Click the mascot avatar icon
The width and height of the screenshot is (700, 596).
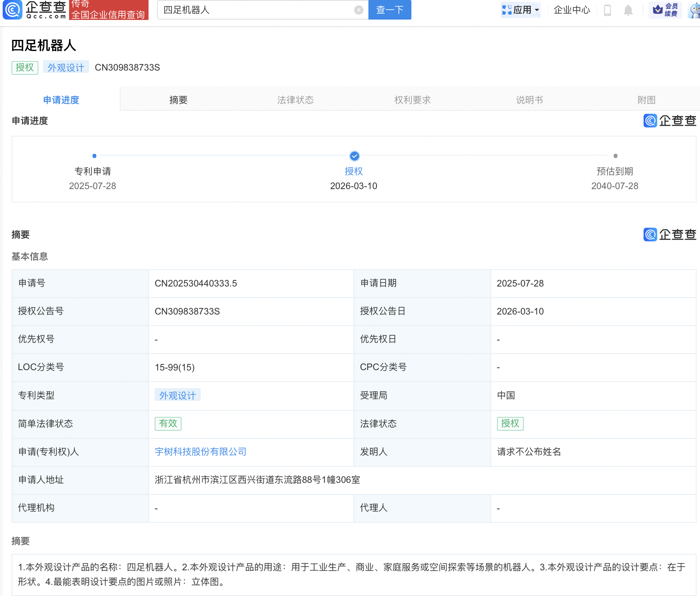pos(694,10)
